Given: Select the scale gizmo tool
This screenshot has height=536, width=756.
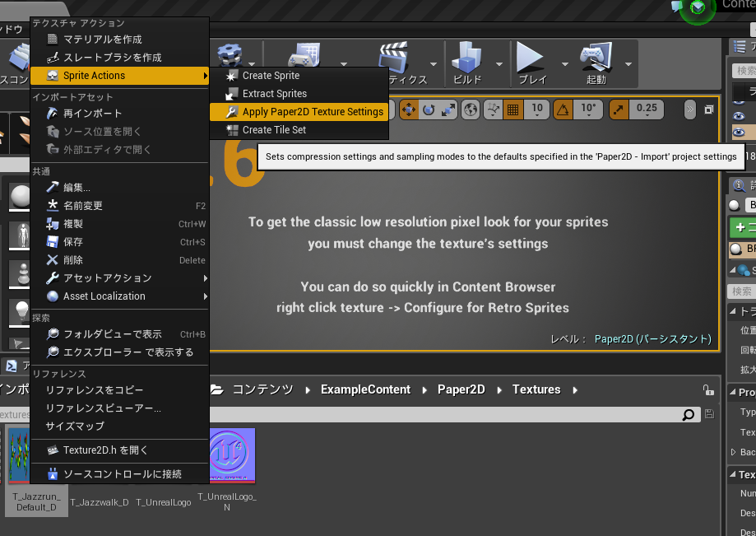Looking at the screenshot, I should [448, 110].
